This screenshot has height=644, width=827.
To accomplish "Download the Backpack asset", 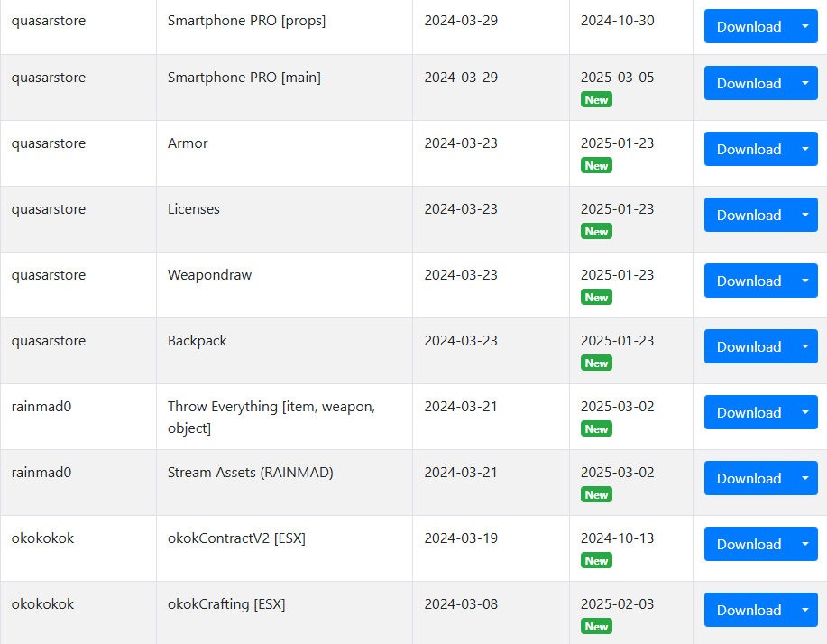I will click(x=749, y=347).
